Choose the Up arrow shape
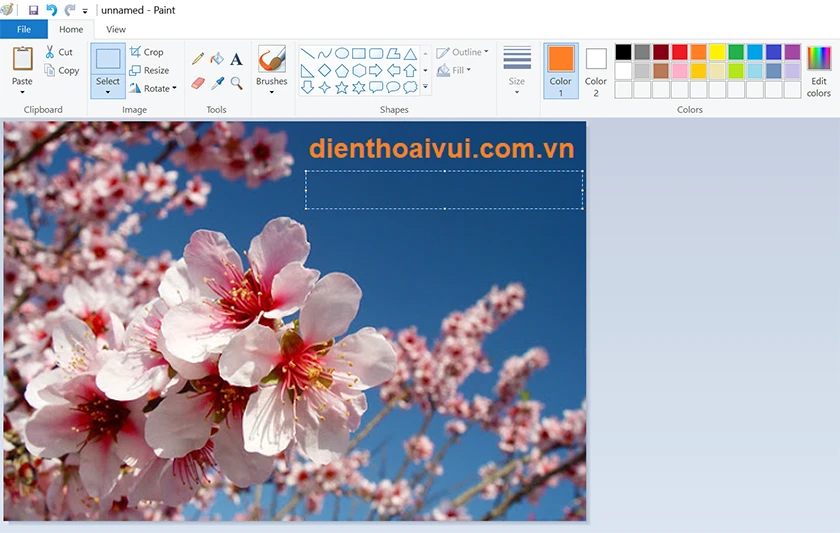This screenshot has width=840, height=533. 410,70
